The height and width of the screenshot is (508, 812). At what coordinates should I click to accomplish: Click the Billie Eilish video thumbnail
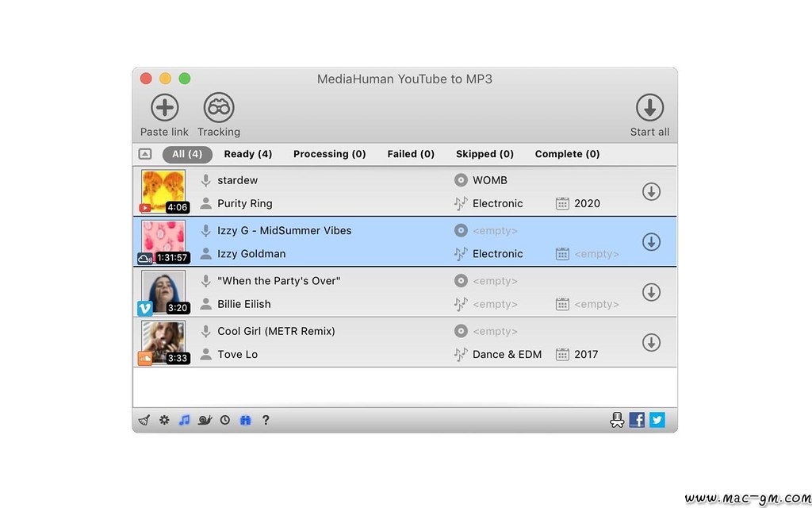163,291
